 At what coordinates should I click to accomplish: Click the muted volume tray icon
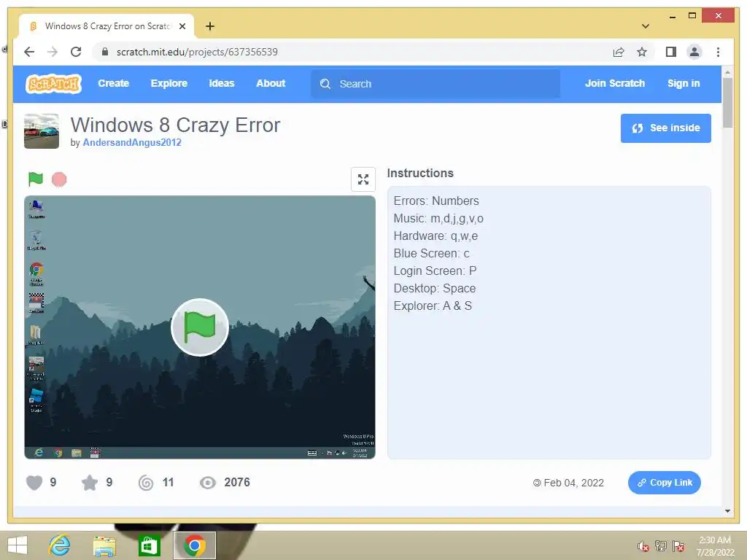pos(643,546)
